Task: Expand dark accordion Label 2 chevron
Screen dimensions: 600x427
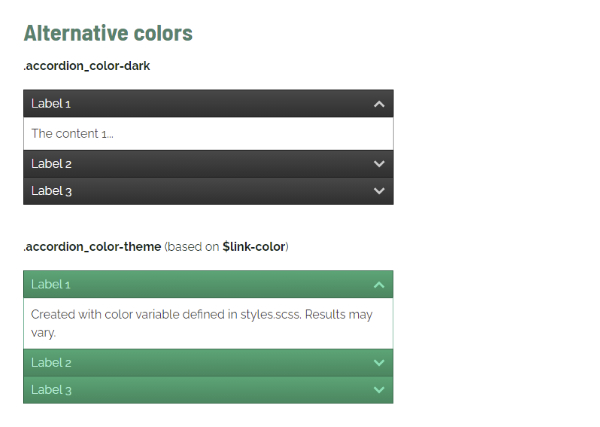Action: click(x=379, y=164)
